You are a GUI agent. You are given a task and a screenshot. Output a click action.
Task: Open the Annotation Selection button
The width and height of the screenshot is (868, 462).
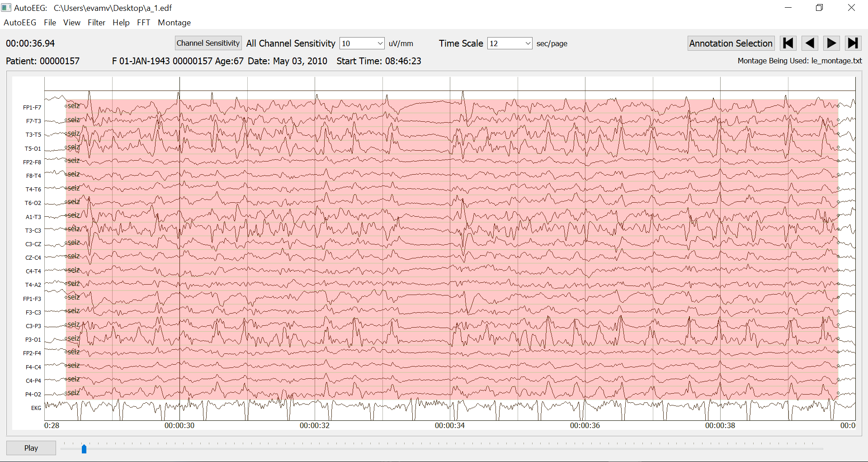(x=731, y=43)
